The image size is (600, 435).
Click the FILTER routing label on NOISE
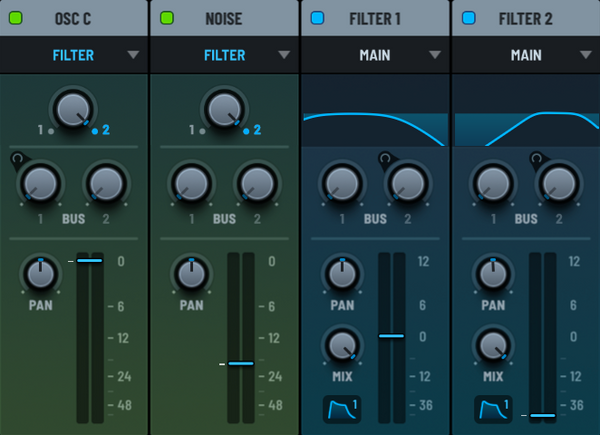[x=224, y=55]
